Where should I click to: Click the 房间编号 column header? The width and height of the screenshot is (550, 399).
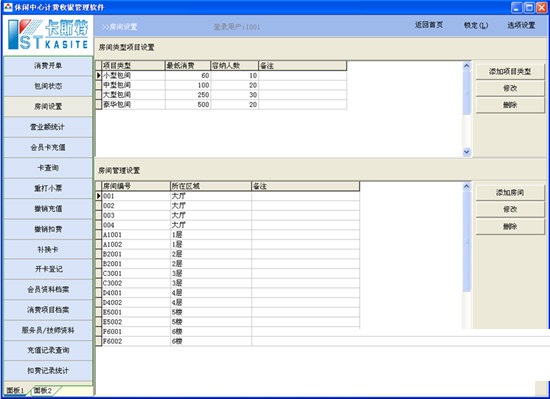[135, 186]
